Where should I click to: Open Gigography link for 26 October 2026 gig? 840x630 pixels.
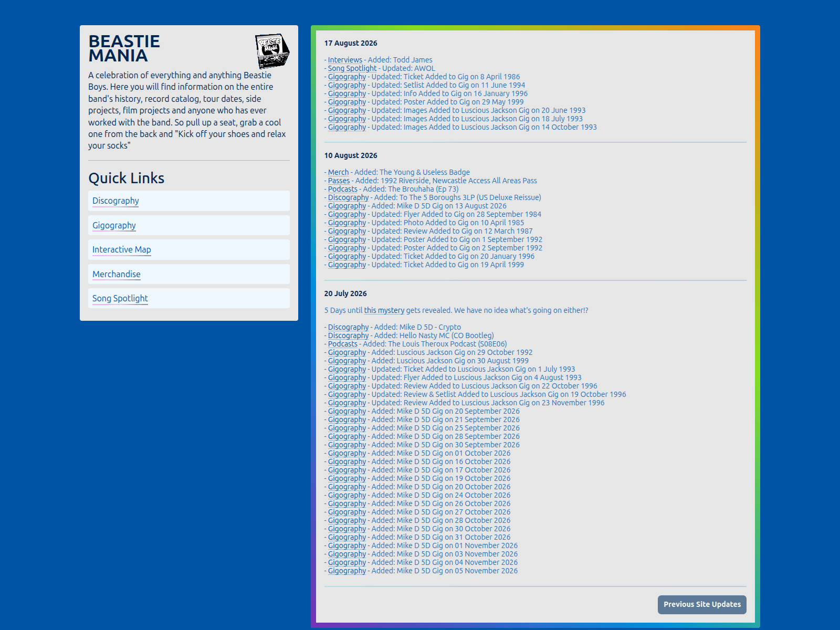tap(347, 503)
